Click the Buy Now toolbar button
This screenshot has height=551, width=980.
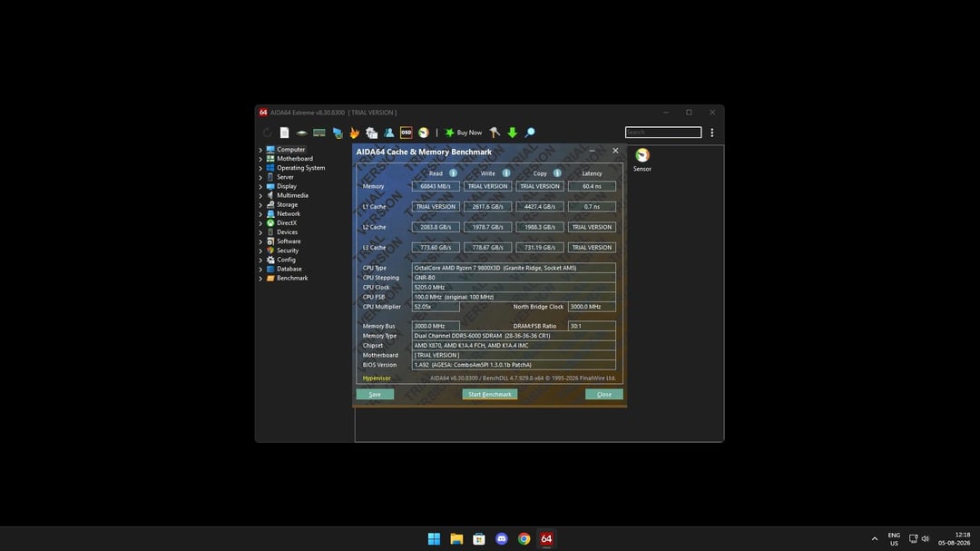click(463, 133)
